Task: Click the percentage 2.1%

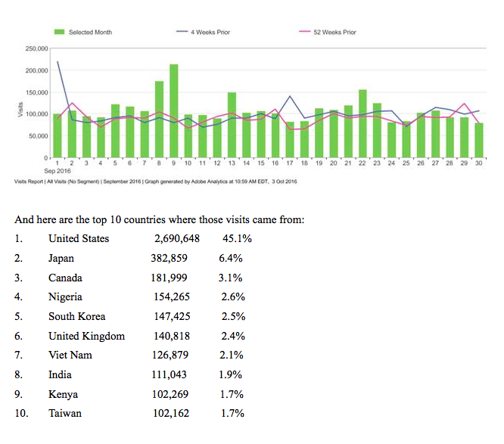Action: pyautogui.click(x=232, y=355)
